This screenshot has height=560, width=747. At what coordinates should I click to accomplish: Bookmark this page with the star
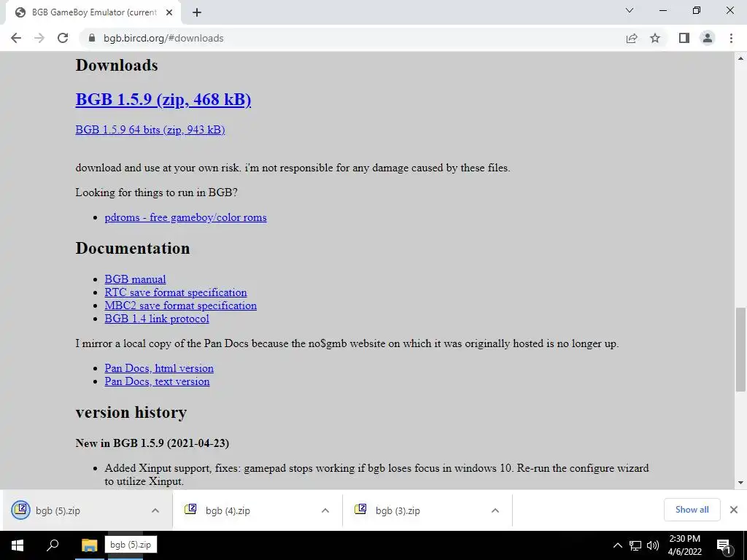655,38
